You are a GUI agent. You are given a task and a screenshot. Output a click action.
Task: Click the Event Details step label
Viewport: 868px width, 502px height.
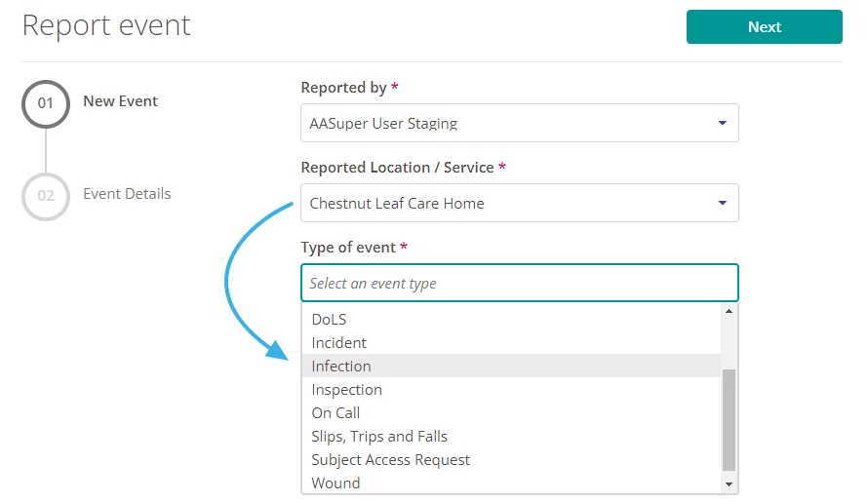(x=127, y=194)
